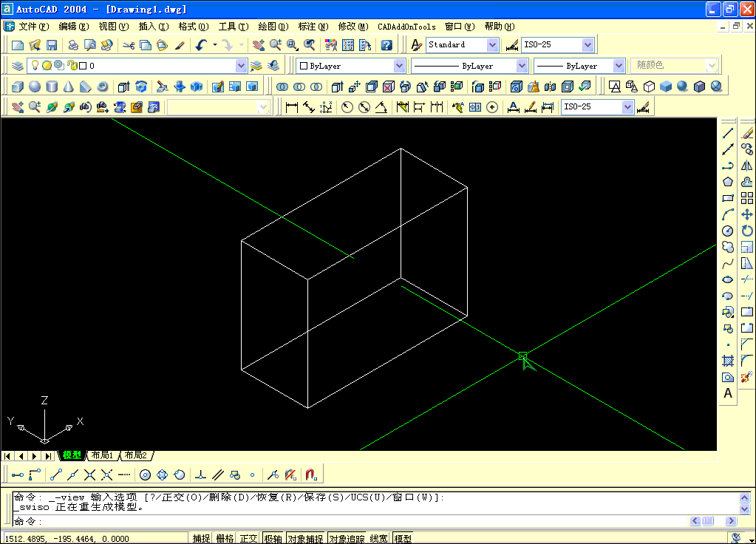Screen dimensions: 756x544
Task: Select the Polygon draw tool
Action: coord(728,183)
